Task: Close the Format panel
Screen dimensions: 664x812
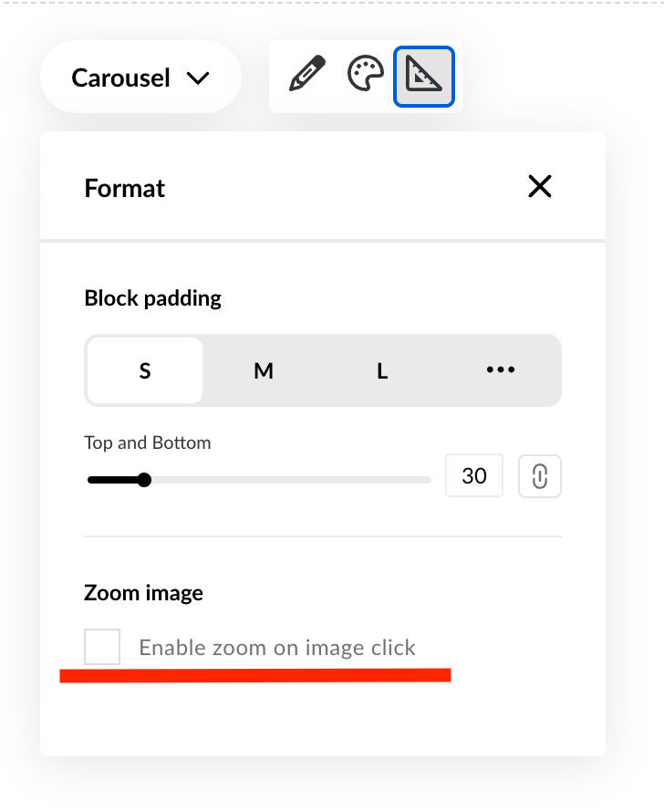Action: click(540, 187)
